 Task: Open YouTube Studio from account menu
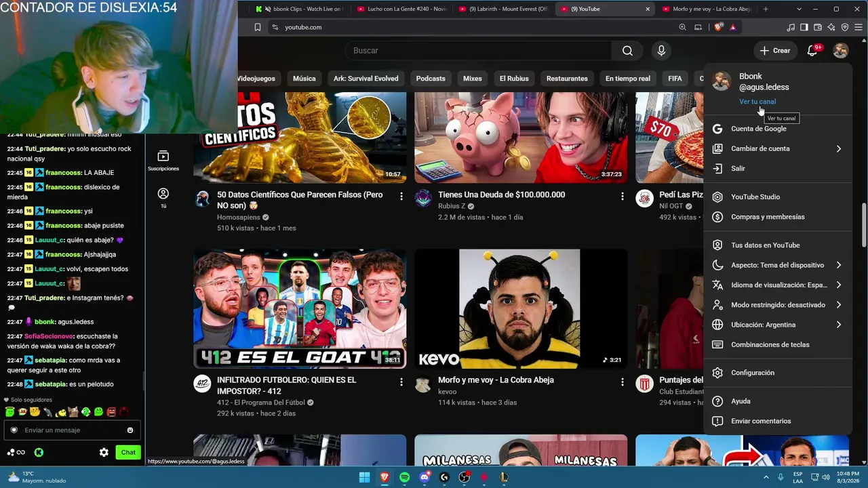tap(778, 197)
